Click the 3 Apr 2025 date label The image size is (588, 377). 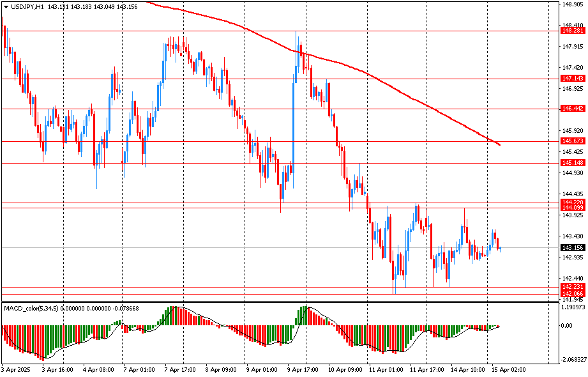tap(17, 370)
